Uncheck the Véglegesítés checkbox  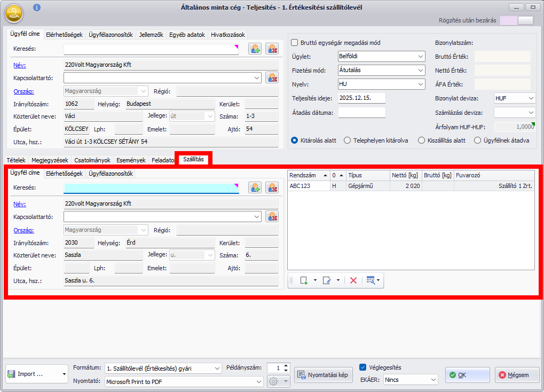[x=363, y=367]
